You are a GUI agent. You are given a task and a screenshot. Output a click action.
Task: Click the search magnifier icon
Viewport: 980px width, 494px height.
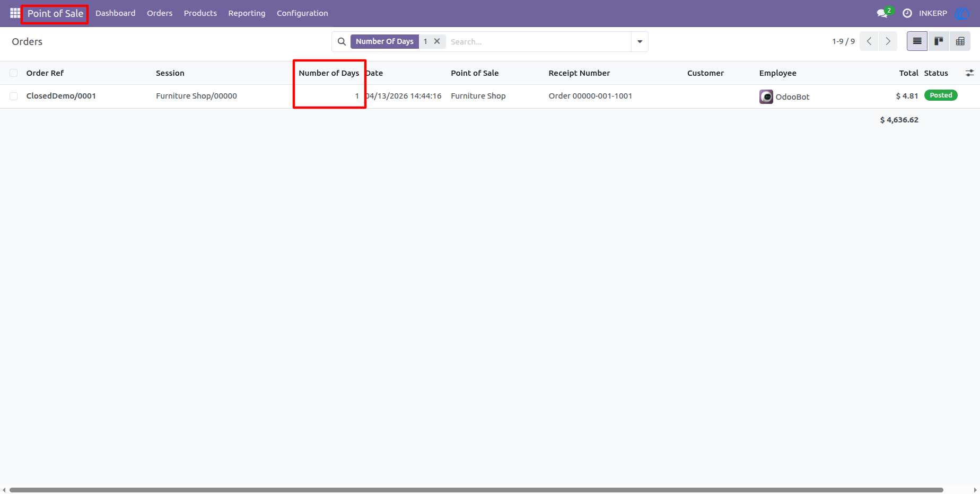pos(342,41)
